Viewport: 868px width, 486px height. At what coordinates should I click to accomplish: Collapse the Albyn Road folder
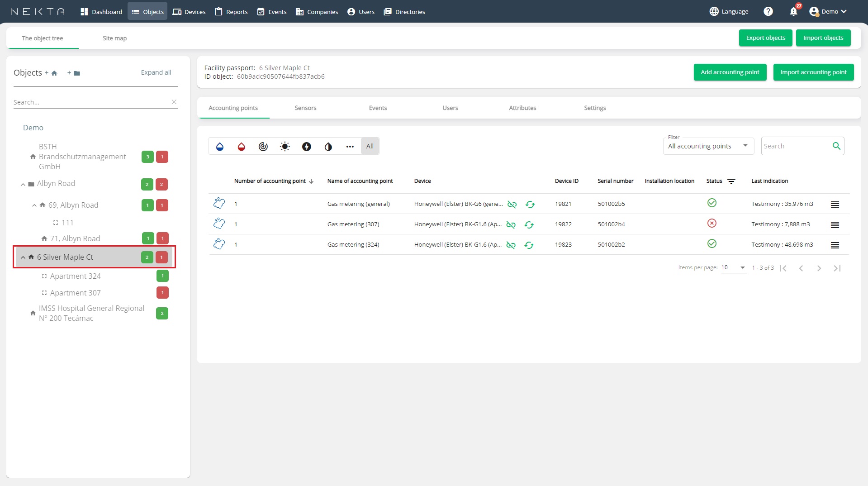(x=23, y=184)
